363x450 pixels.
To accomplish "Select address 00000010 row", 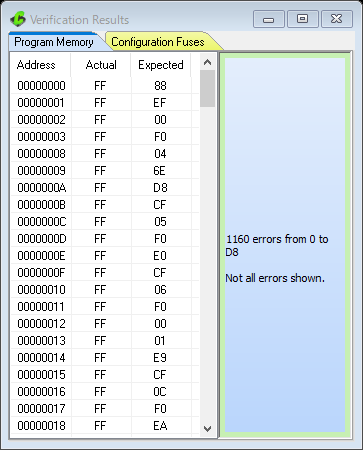I will point(105,290).
